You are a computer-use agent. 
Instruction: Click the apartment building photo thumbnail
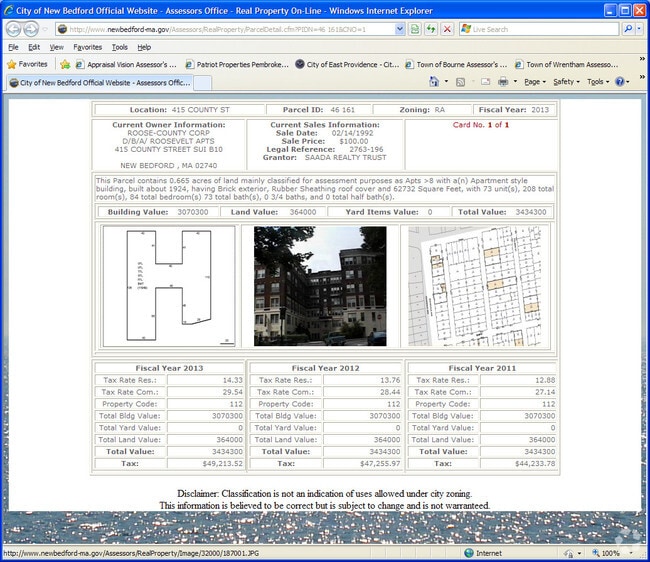click(x=320, y=286)
